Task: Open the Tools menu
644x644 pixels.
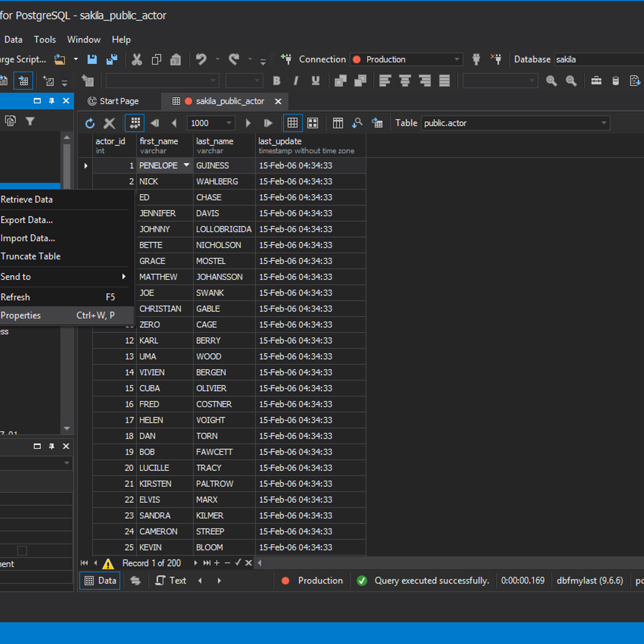Action: click(45, 39)
